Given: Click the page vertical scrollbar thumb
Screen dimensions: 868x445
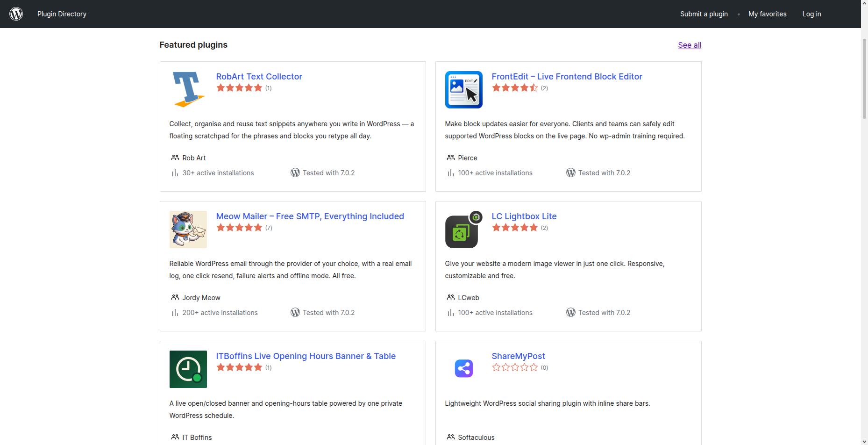Looking at the screenshot, I should coord(864,79).
